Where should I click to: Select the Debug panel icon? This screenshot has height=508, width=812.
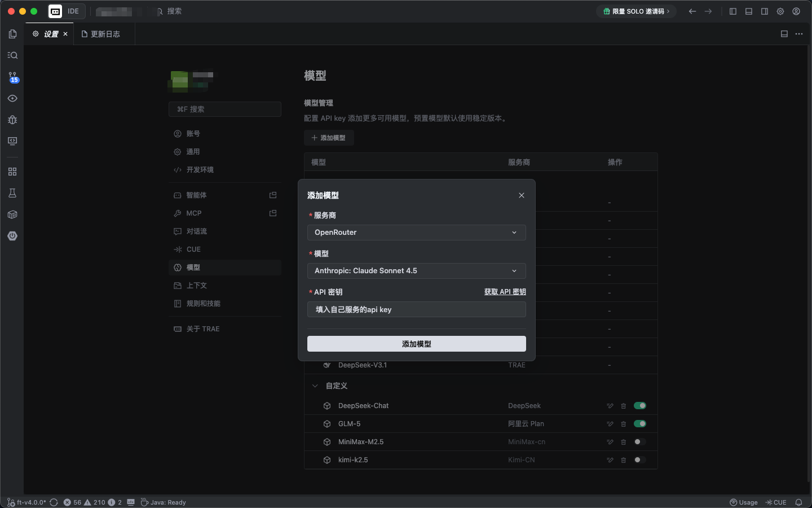point(12,120)
